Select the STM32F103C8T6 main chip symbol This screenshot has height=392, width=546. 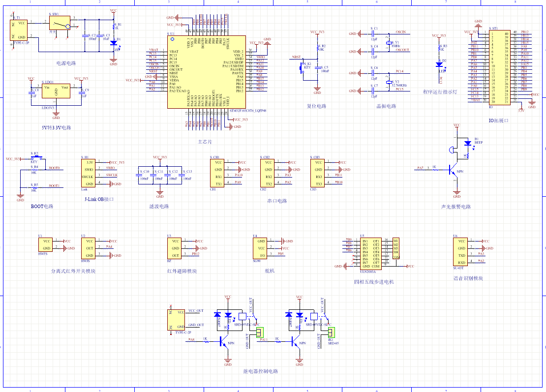point(207,72)
